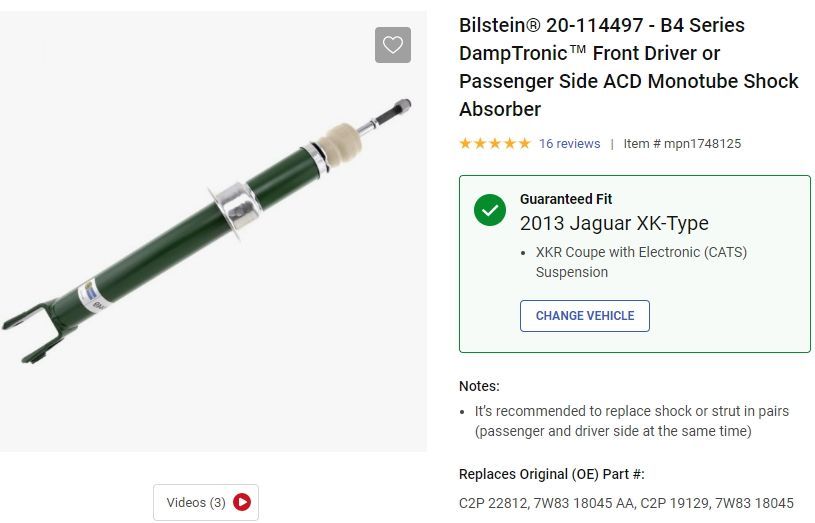Screen dimensions: 815x523
Task: Click the heart wishlist icon
Action: [393, 45]
